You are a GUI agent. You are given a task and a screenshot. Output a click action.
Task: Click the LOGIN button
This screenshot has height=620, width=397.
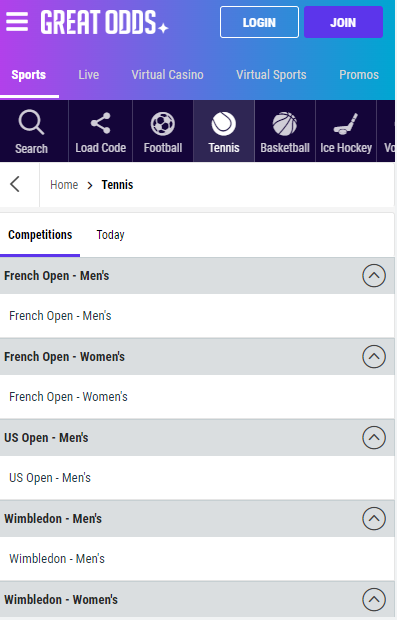coord(259,22)
